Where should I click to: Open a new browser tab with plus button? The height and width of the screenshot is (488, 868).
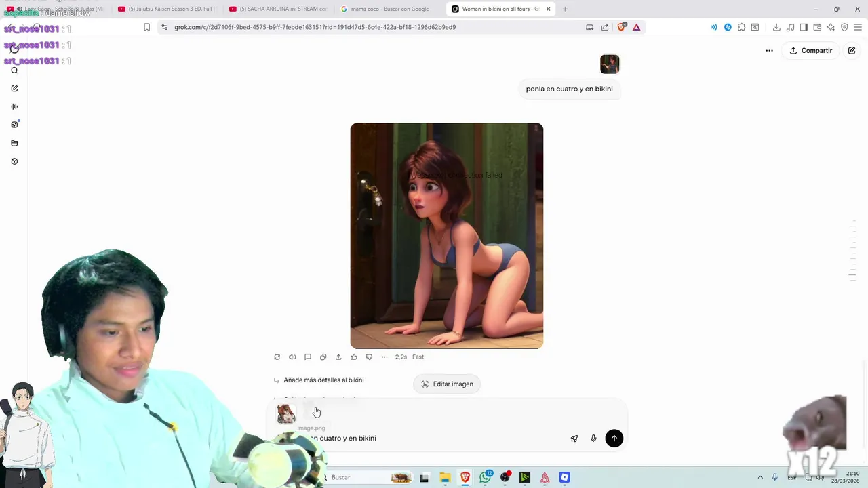click(565, 9)
